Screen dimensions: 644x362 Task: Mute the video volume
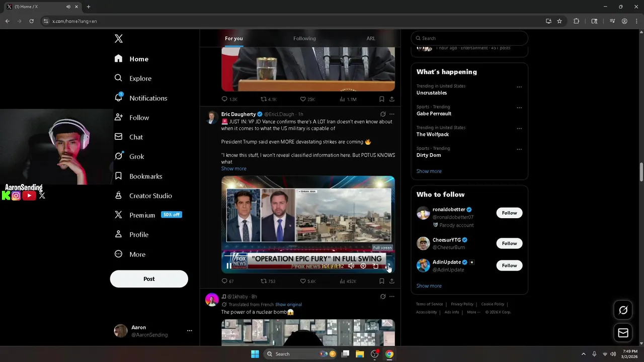351,266
